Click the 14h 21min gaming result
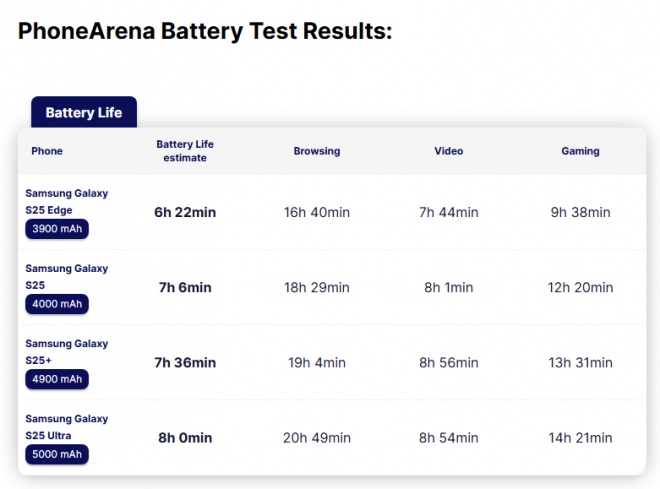Screen dimensions: 660x489 pos(580,438)
